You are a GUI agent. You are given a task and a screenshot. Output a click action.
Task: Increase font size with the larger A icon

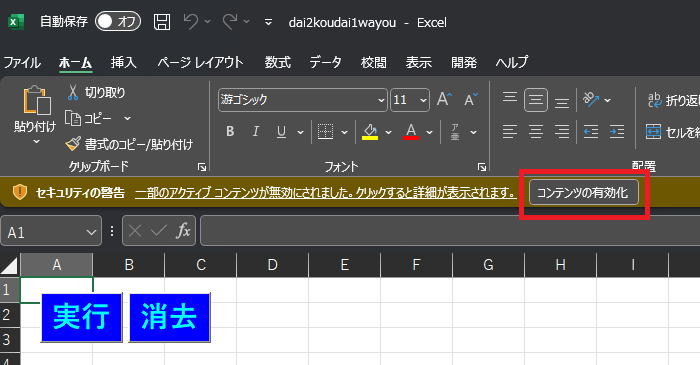[x=444, y=99]
